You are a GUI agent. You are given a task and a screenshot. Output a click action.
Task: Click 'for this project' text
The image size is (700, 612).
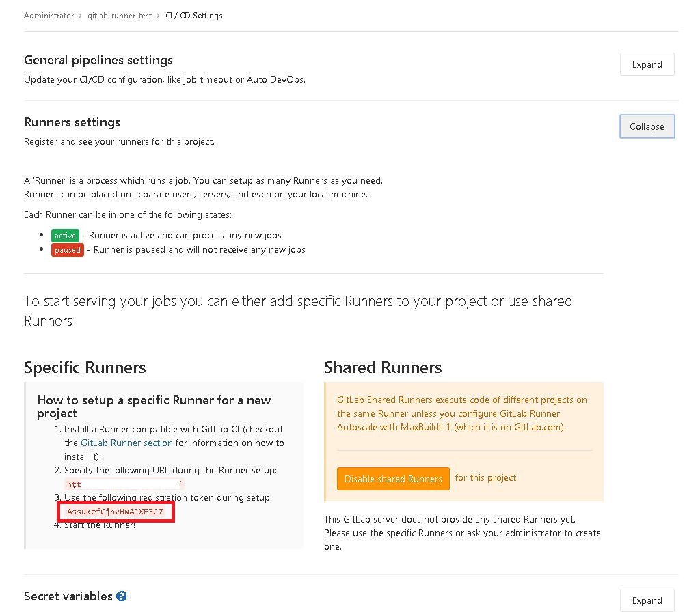[x=486, y=477]
